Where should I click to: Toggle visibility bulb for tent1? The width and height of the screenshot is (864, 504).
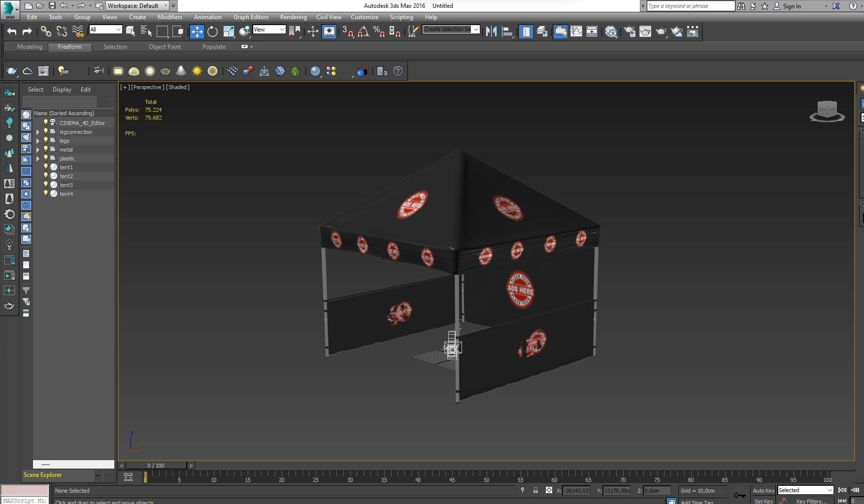pos(46,167)
